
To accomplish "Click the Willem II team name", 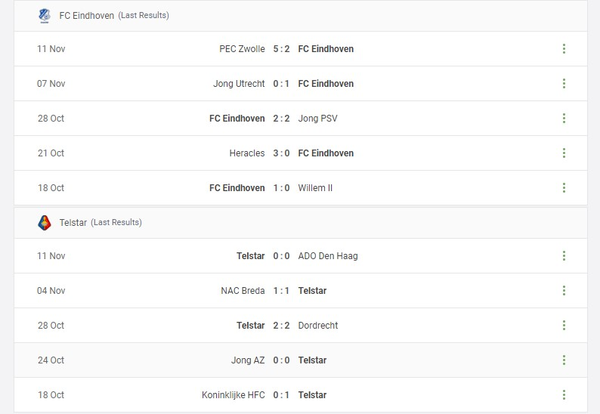I will (318, 188).
